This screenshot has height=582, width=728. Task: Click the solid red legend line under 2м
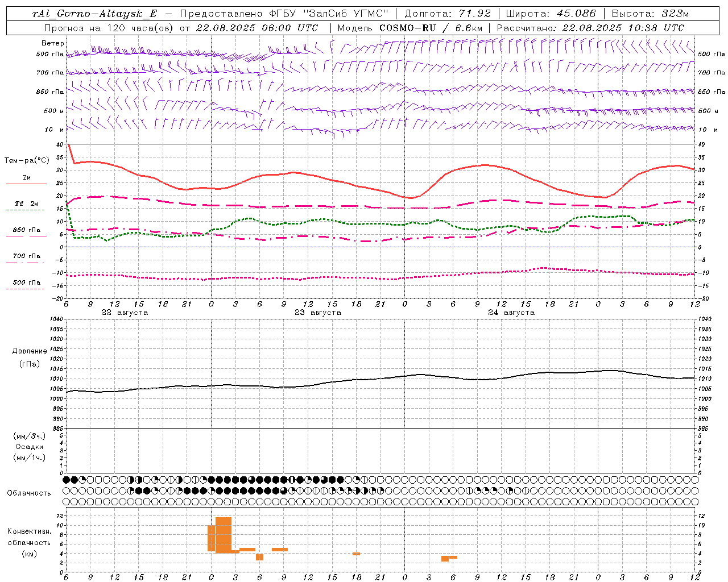click(26, 184)
